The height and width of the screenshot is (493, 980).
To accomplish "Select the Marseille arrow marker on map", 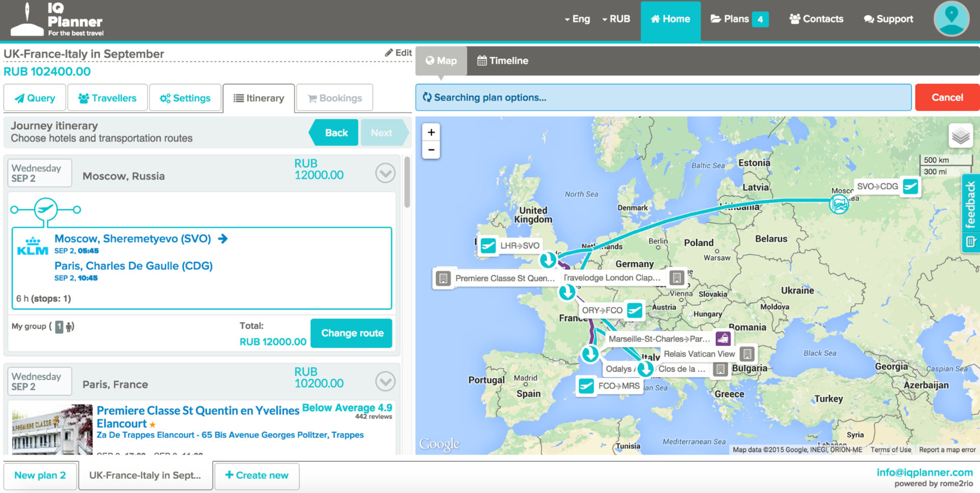I will (591, 354).
